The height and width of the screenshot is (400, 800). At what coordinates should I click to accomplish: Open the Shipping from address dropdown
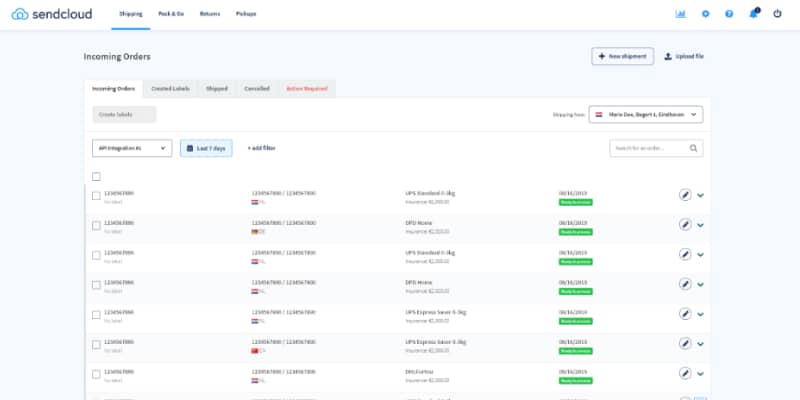(x=646, y=114)
